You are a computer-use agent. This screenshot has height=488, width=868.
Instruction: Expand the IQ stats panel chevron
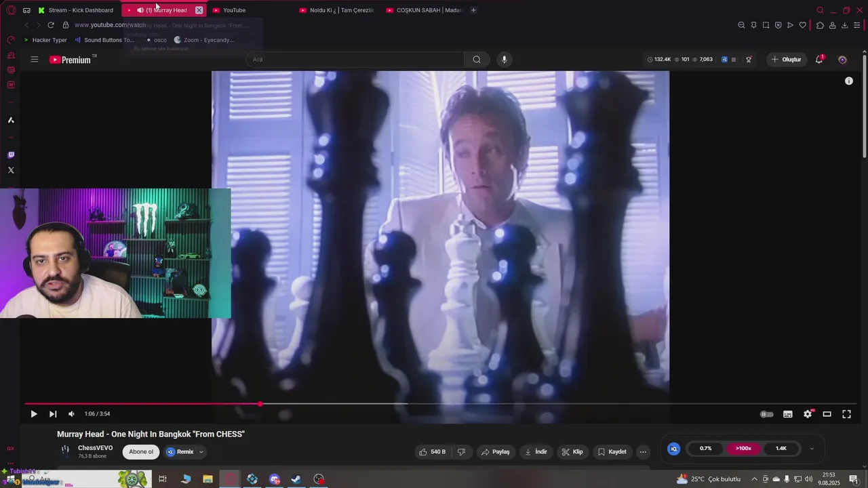pos(812,449)
